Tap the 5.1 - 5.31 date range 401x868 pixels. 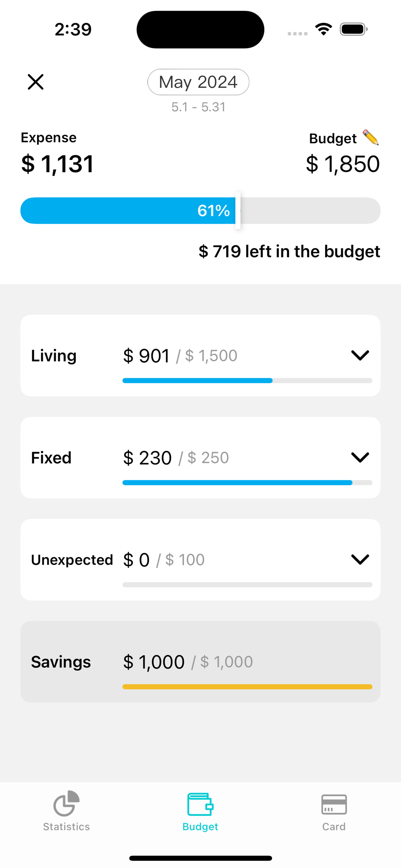198,107
